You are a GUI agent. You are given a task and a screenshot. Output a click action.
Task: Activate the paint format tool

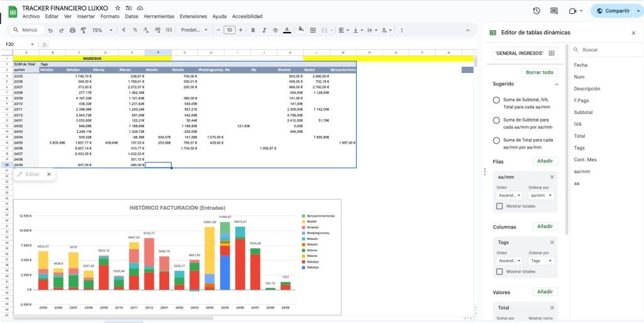coord(84,30)
